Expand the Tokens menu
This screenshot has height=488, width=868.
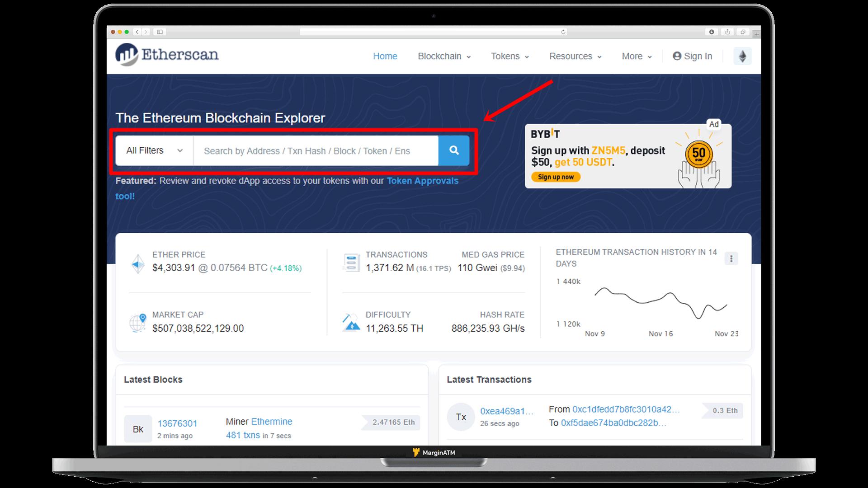510,56
